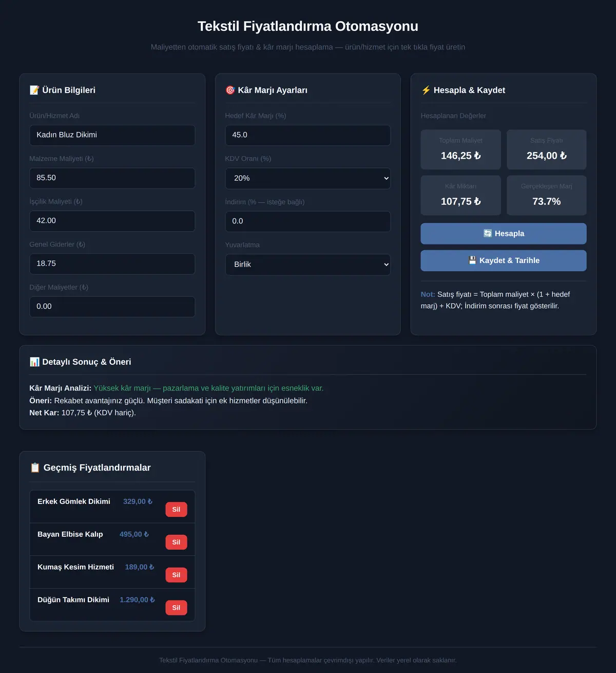The width and height of the screenshot is (616, 673).
Task: Delete the Bayan Elbise Kalıp entry
Action: pos(176,543)
